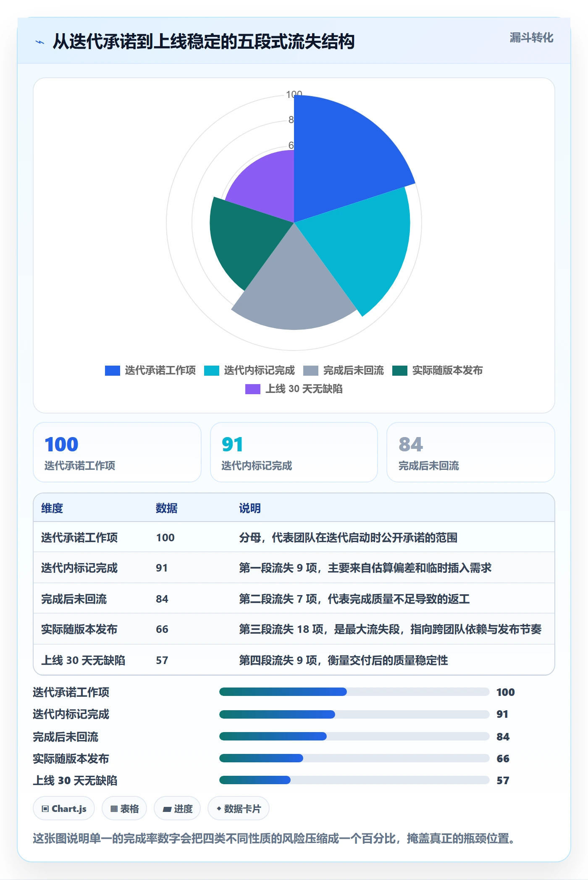This screenshot has height=880, width=588.
Task: Toggle the 完成后未回流 legend swatch
Action: coord(311,371)
